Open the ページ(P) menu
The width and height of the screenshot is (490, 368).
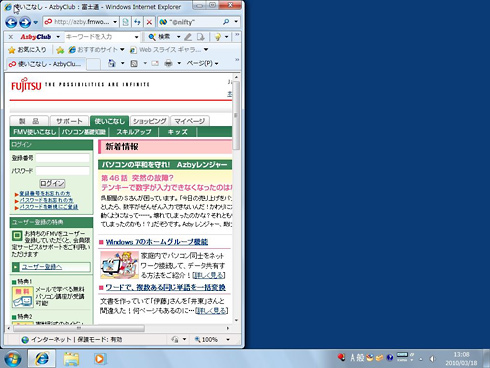(202, 63)
